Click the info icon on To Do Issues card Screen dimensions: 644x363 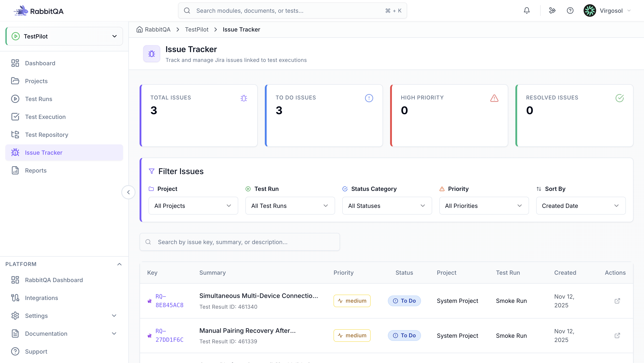[369, 98]
